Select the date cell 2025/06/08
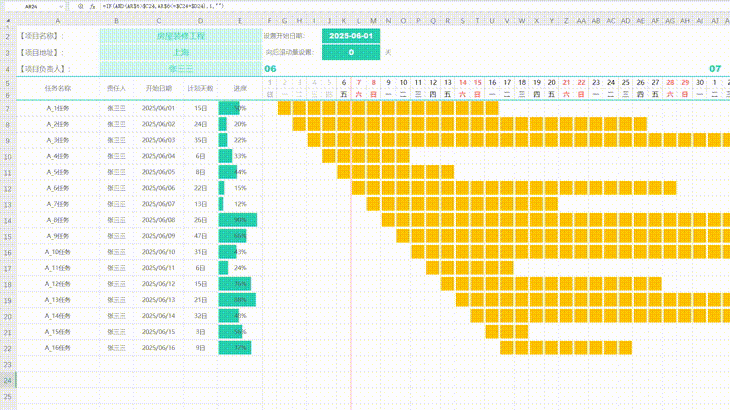The image size is (730, 410). pyautogui.click(x=159, y=220)
